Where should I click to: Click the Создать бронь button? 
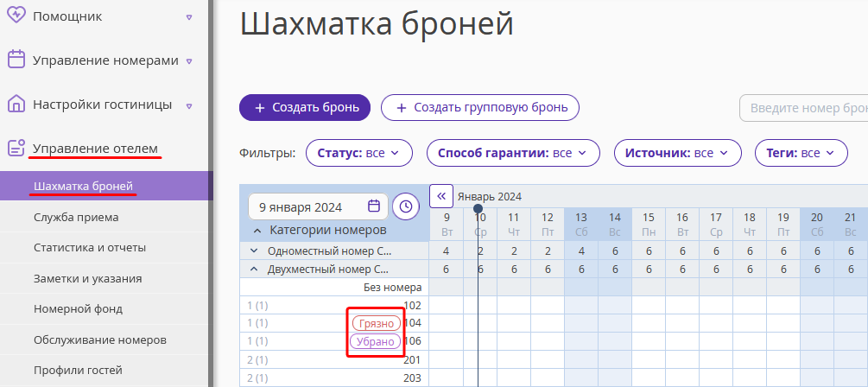click(x=305, y=107)
